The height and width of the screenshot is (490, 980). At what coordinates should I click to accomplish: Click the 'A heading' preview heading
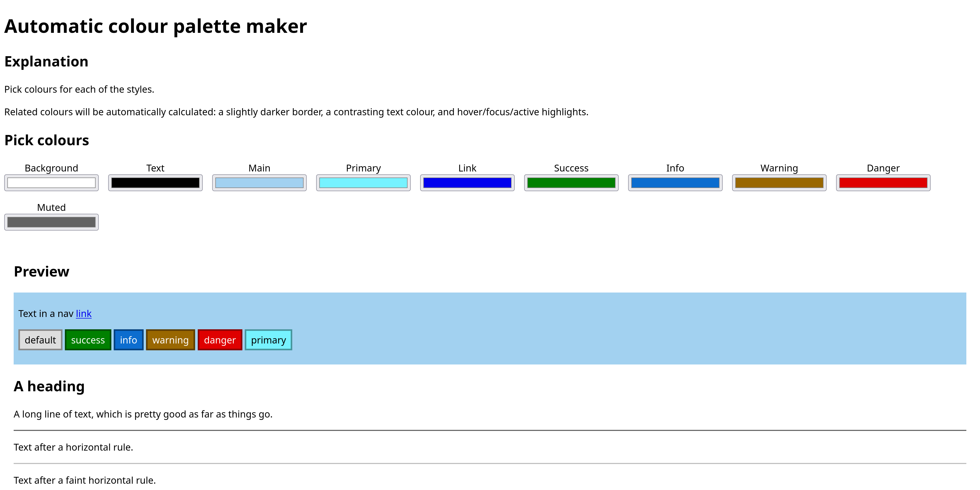click(x=49, y=386)
